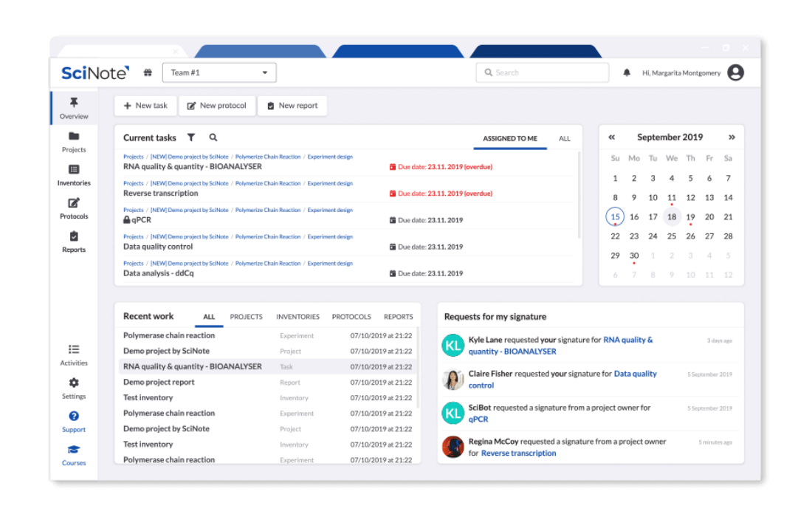Expand the Team #1 dropdown
Screen dimensions: 812x517
219,72
